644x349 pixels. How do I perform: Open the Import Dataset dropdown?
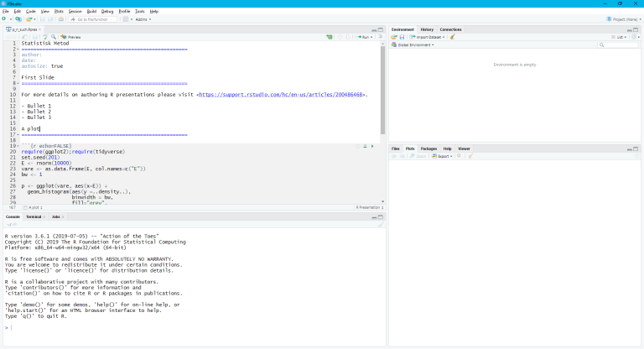tap(428, 37)
